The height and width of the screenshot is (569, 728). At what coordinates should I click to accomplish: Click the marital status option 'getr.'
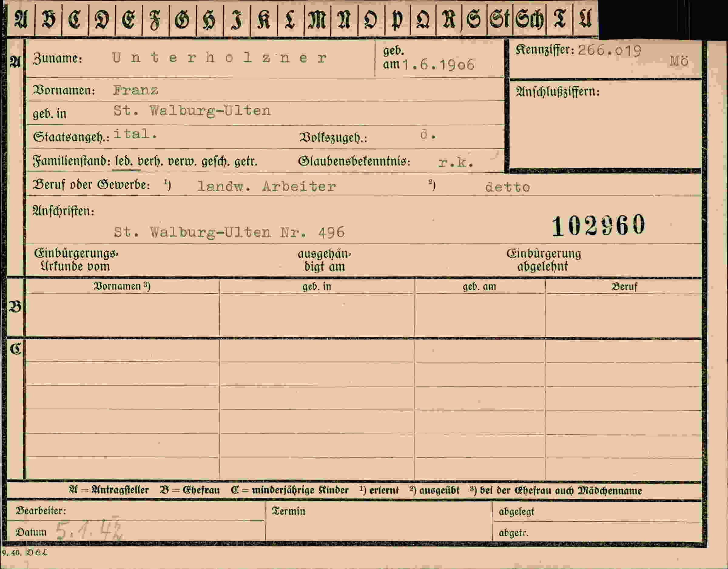[x=246, y=162]
